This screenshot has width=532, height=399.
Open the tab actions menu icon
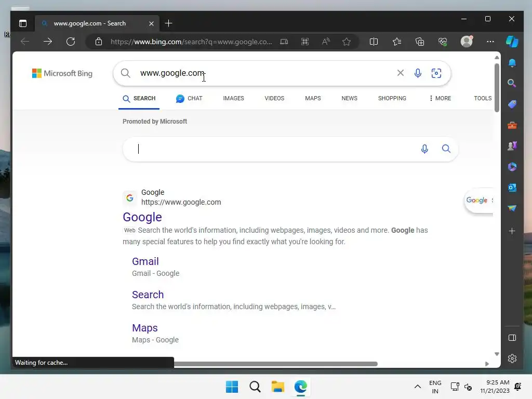23,23
